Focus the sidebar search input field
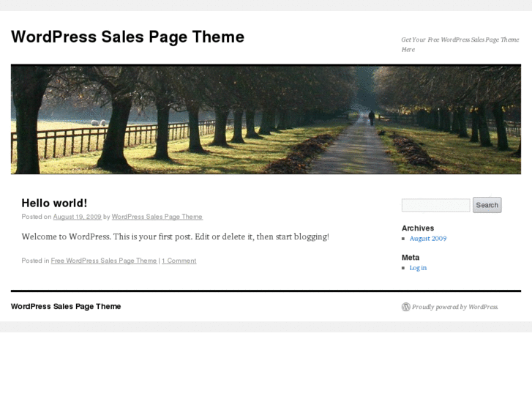532x399 pixels. pos(435,205)
